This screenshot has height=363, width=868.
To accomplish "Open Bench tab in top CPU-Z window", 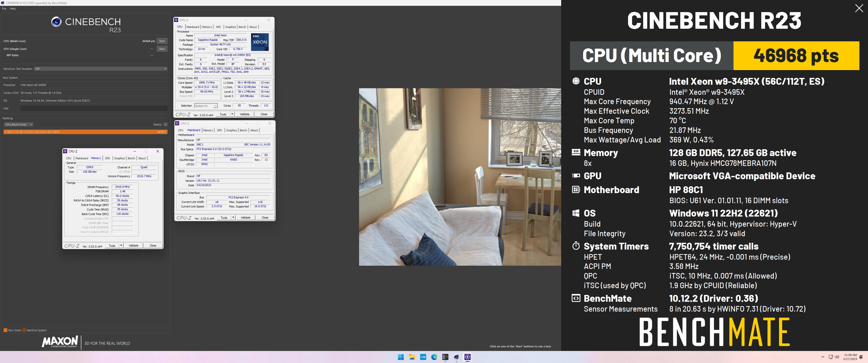I will (242, 27).
